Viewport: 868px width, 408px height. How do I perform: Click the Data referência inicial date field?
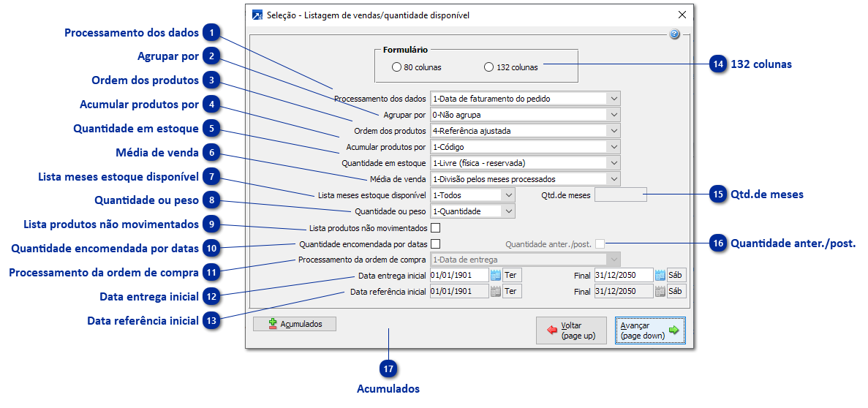point(459,291)
